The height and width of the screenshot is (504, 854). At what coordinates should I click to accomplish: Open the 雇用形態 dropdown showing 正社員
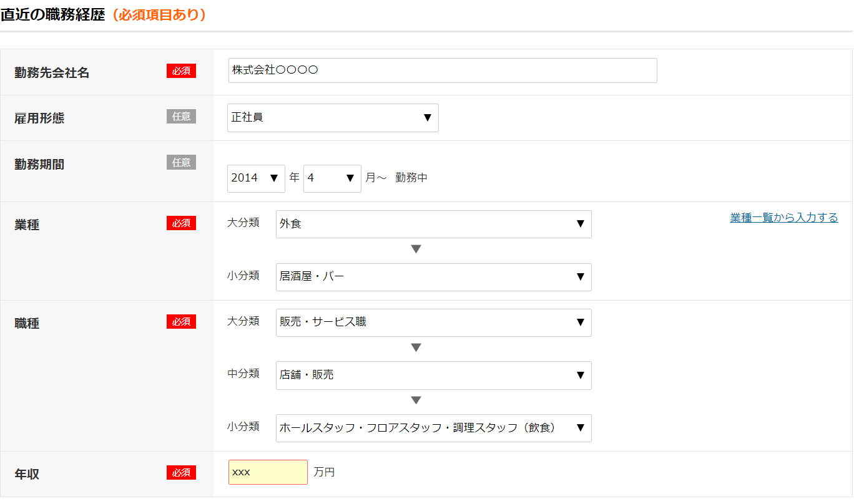pos(333,118)
